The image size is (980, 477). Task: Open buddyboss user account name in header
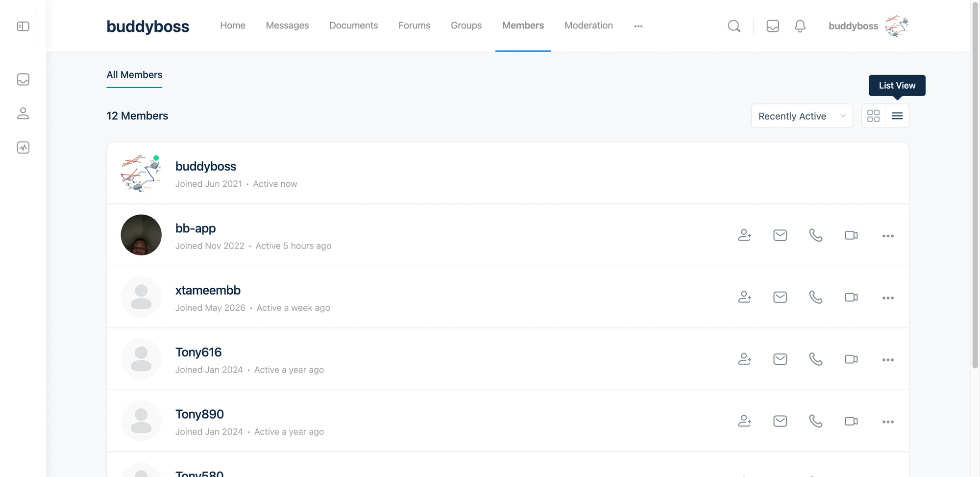pos(853,26)
